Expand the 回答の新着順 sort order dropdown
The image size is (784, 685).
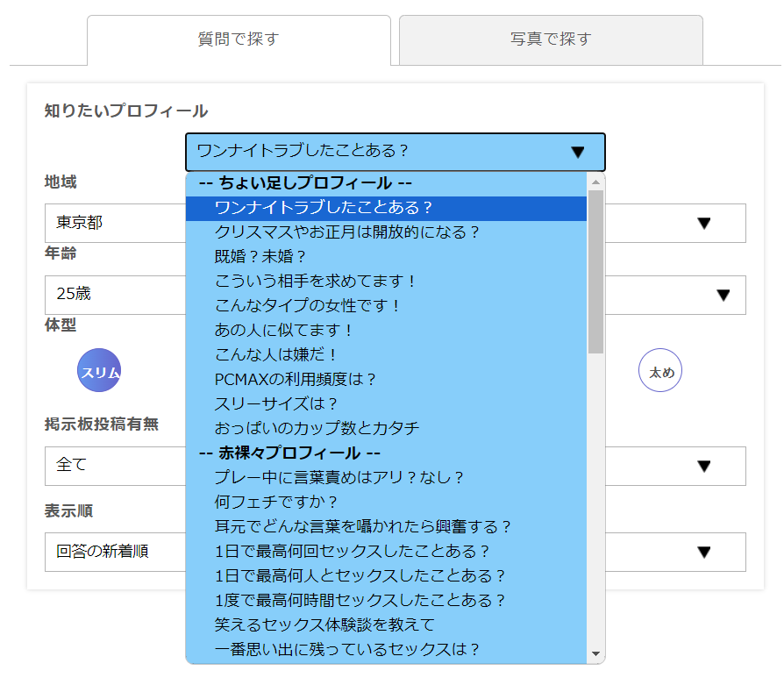(x=702, y=552)
